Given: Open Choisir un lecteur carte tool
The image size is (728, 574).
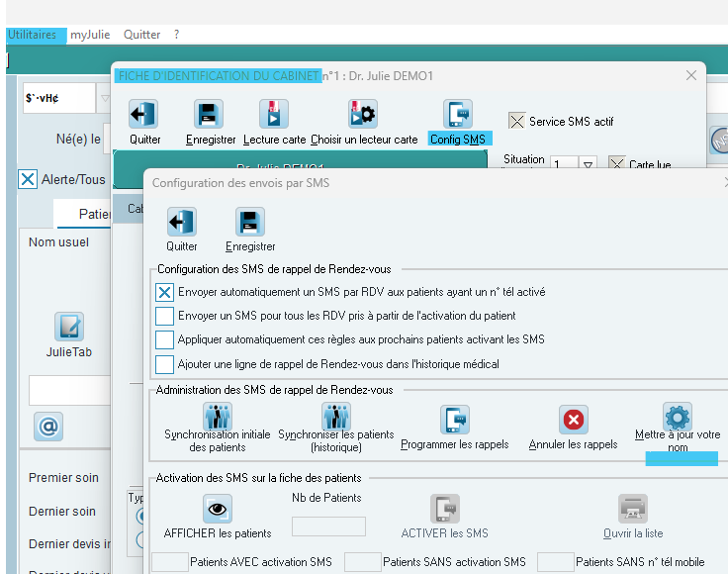Looking at the screenshot, I should (363, 114).
